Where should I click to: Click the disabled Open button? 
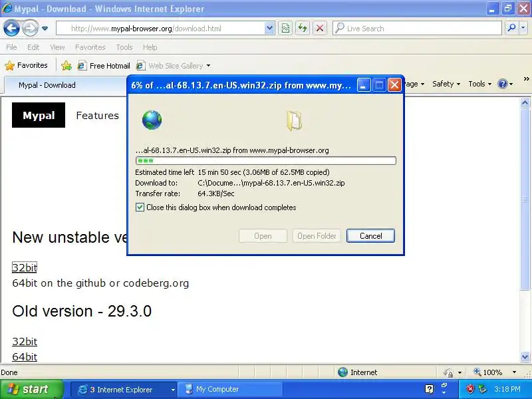pos(263,236)
